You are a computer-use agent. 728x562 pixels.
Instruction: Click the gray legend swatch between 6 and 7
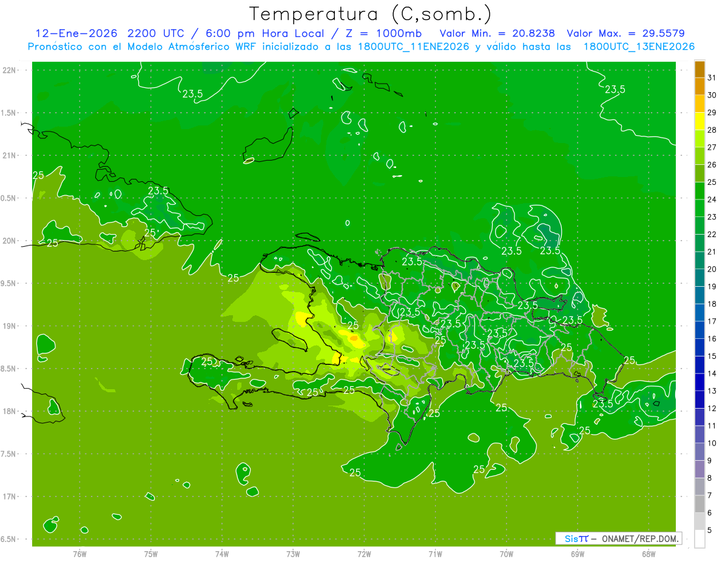699,504
